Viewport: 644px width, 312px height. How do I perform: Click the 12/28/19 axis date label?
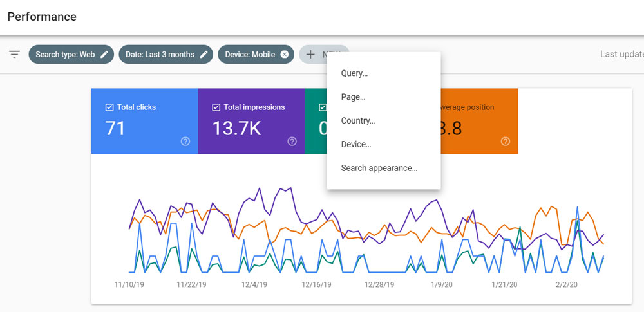tap(379, 284)
